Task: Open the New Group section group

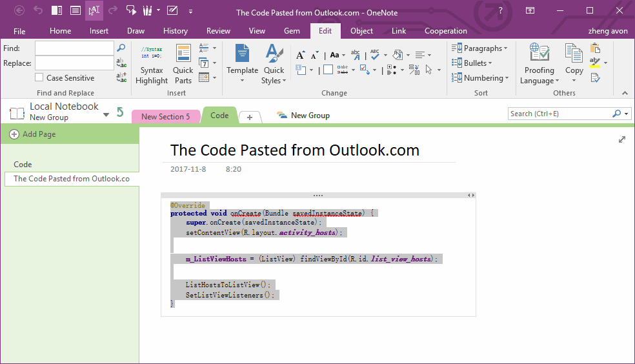Action: tap(304, 116)
